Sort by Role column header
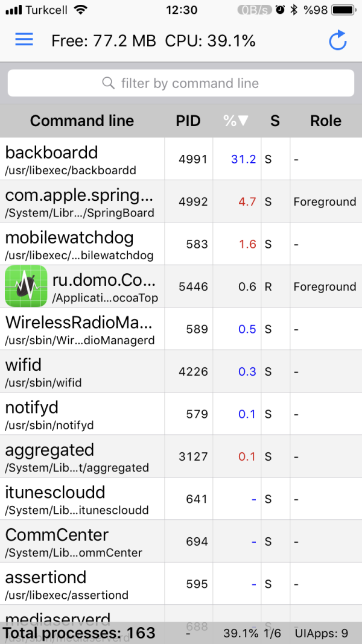Viewport: 362px width, 644px height. point(326,121)
